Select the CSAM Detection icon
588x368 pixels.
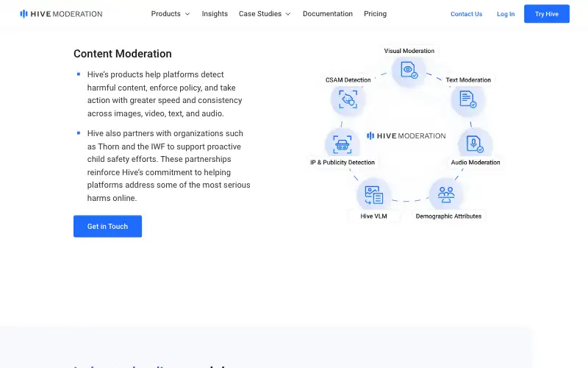point(348,99)
